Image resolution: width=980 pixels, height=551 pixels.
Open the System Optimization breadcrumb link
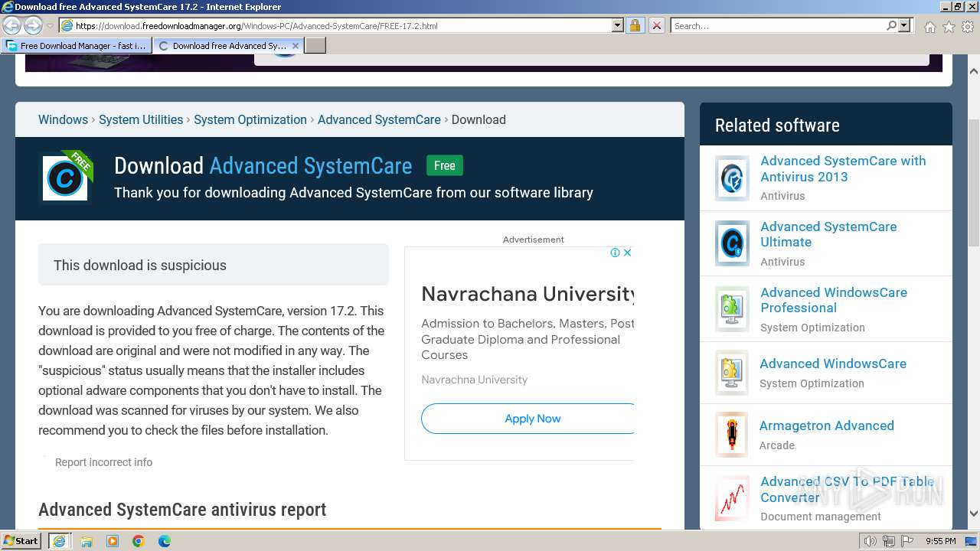250,119
